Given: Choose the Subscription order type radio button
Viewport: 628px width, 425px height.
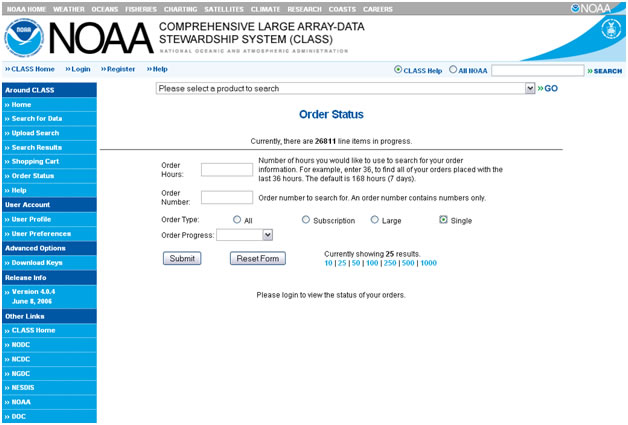Looking at the screenshot, I should (x=306, y=220).
